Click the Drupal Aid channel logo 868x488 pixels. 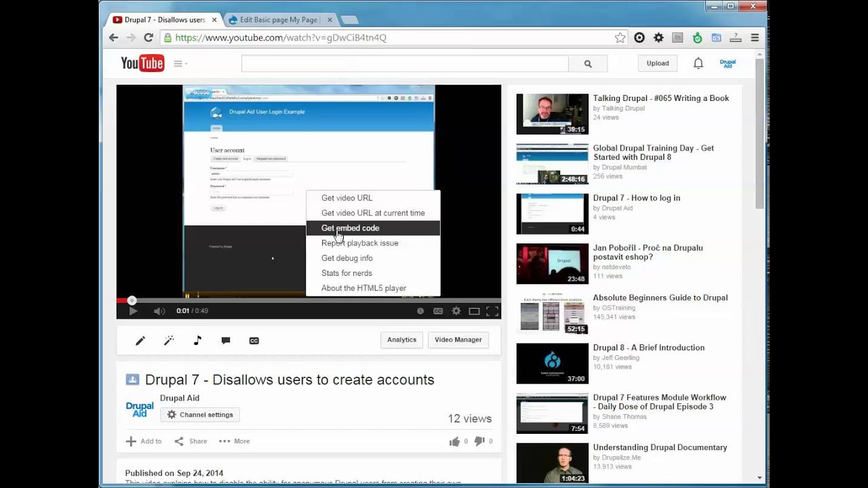click(x=140, y=409)
